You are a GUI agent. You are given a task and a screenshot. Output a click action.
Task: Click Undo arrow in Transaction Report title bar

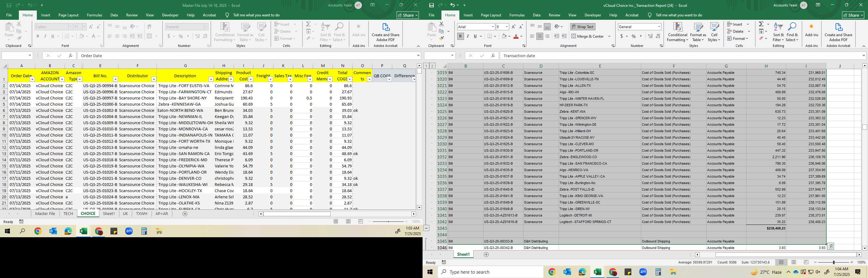(452, 5)
